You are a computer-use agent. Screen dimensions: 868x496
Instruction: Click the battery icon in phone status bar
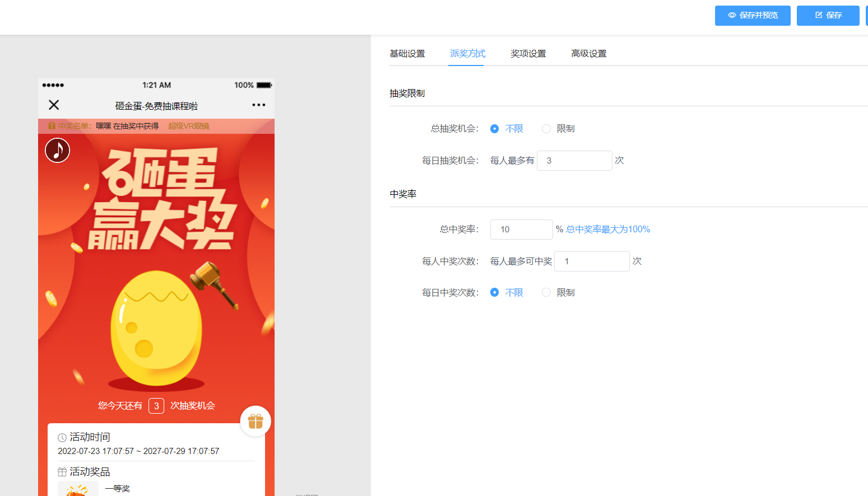tap(264, 85)
